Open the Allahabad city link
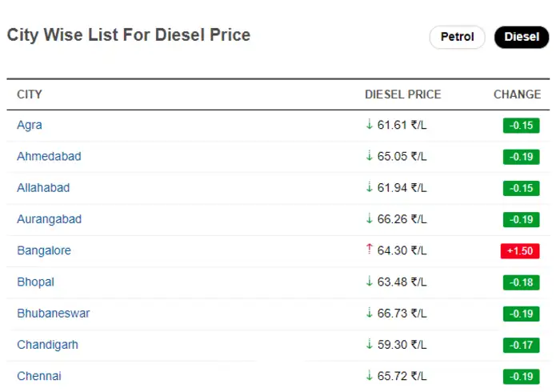This screenshot has width=560, height=392. [x=43, y=188]
